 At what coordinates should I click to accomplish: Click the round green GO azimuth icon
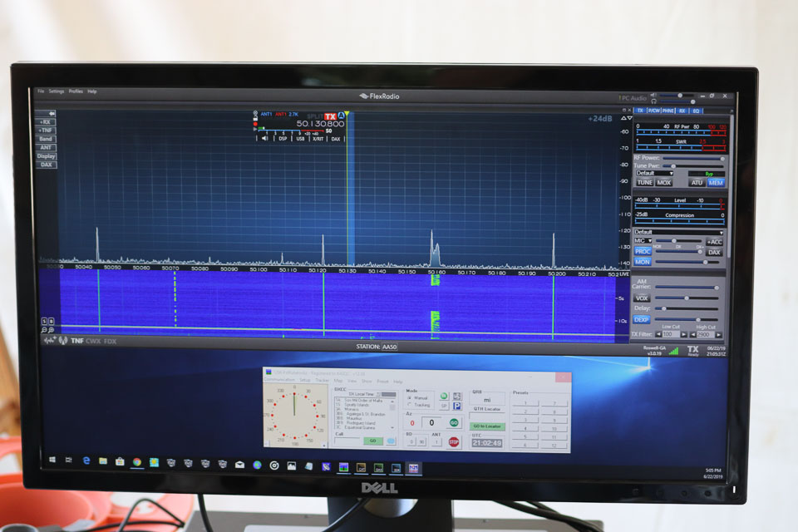(x=454, y=422)
